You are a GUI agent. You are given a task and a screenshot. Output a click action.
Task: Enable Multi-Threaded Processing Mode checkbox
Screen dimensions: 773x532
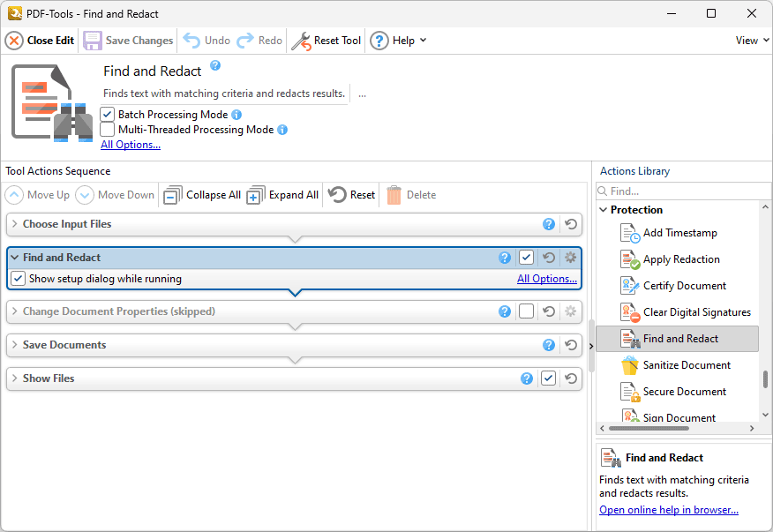pos(107,130)
